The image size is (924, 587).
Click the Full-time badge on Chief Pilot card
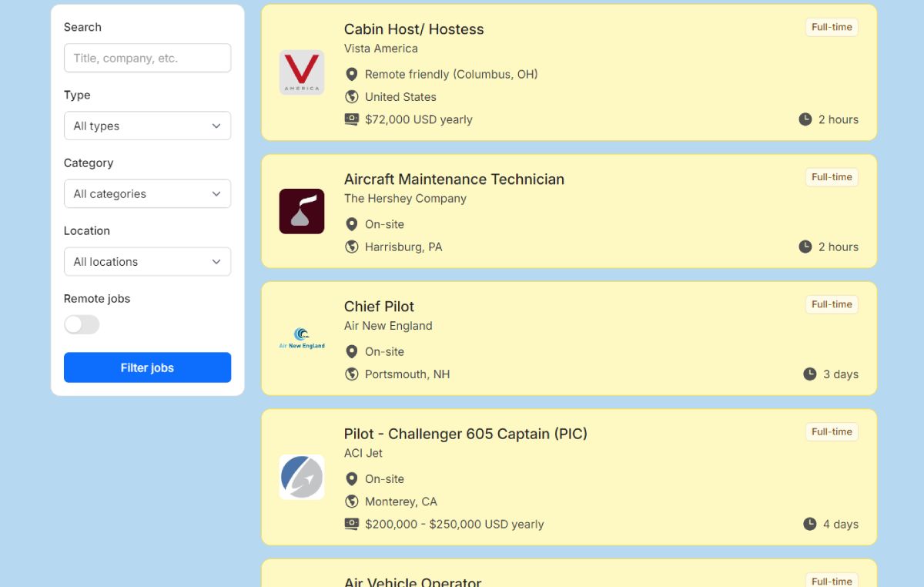(x=832, y=304)
